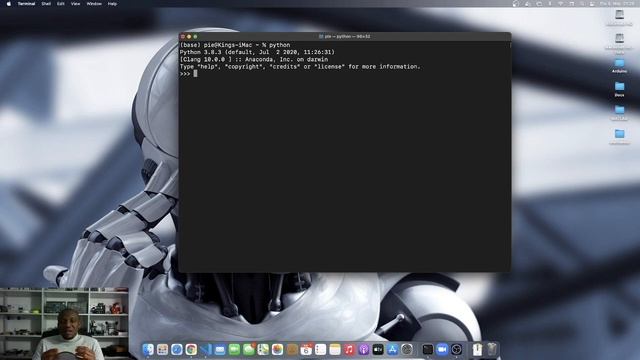Launch Podcasts from the Dock
The height and width of the screenshot is (360, 640).
[x=364, y=349]
